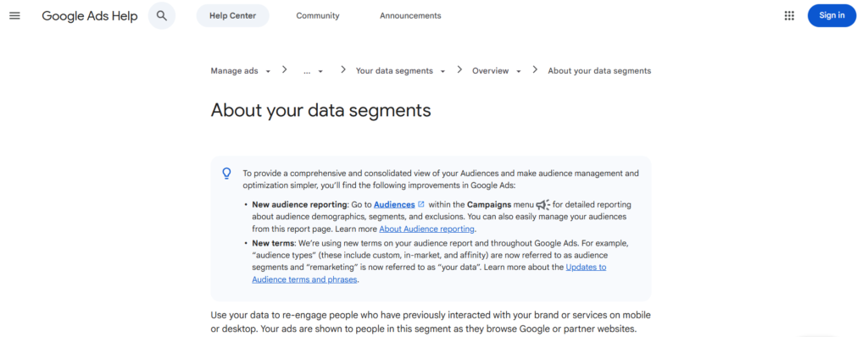This screenshot has width=868, height=337.
Task: Click the chevron after Manage ads
Action: point(285,69)
